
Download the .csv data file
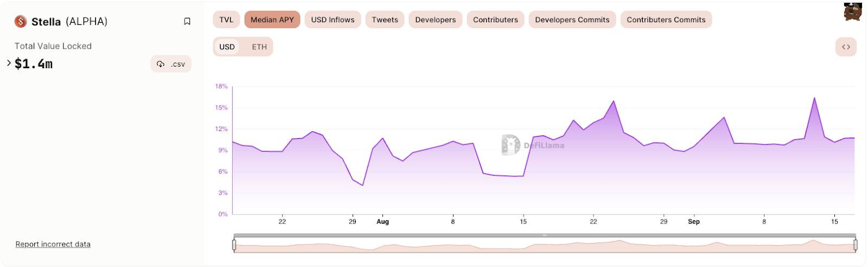(171, 64)
